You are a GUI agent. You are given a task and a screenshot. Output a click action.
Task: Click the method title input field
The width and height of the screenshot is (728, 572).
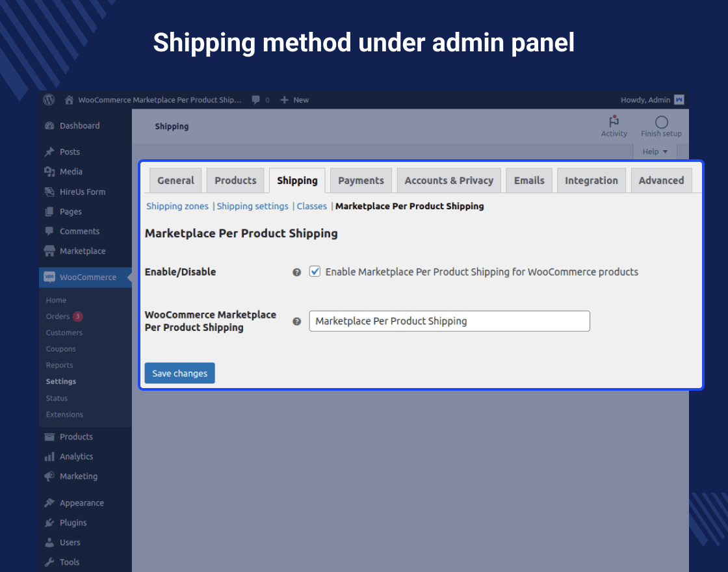click(x=449, y=321)
